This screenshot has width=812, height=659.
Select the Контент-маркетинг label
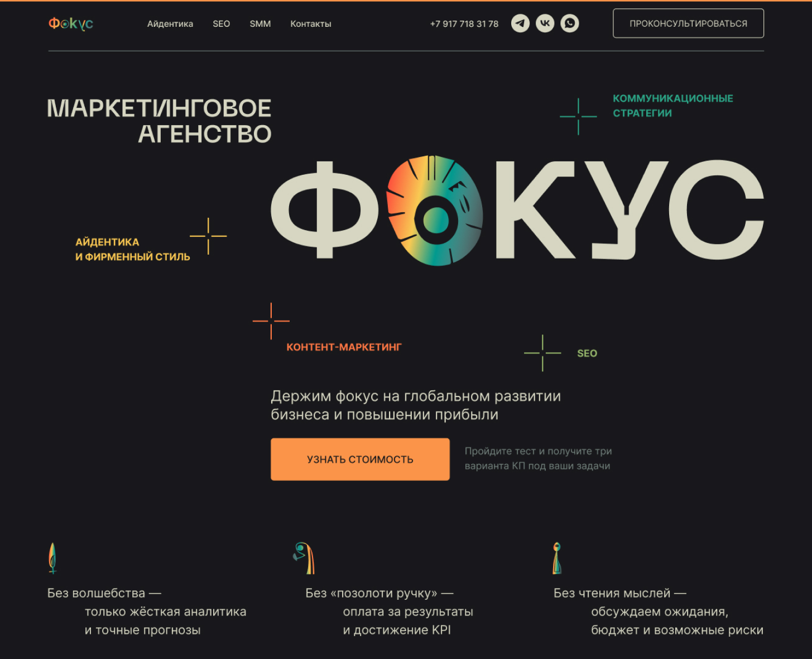(x=344, y=347)
